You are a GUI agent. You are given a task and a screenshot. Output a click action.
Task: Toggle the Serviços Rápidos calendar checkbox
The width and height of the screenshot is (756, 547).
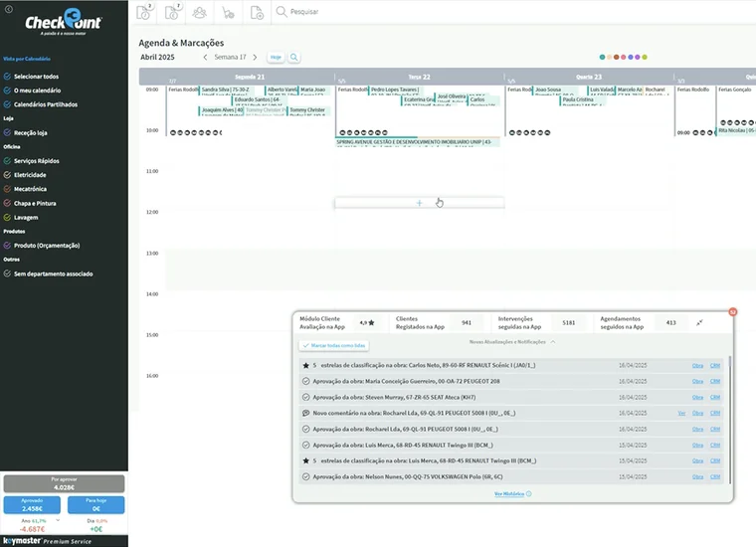8,160
